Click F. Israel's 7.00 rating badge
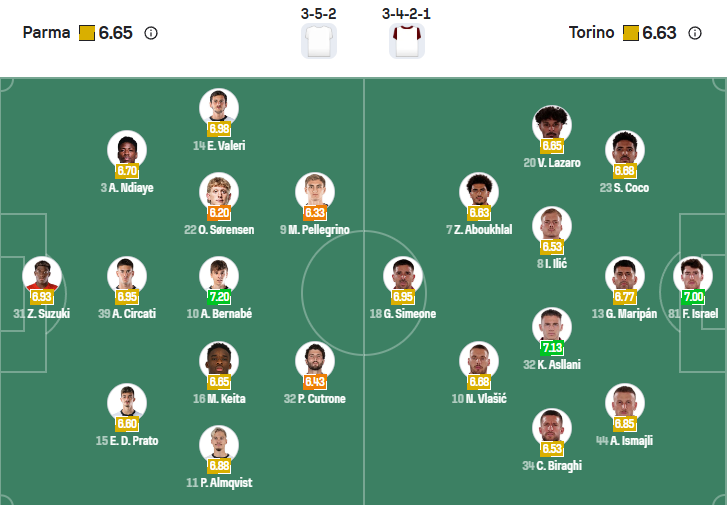 [x=693, y=297]
